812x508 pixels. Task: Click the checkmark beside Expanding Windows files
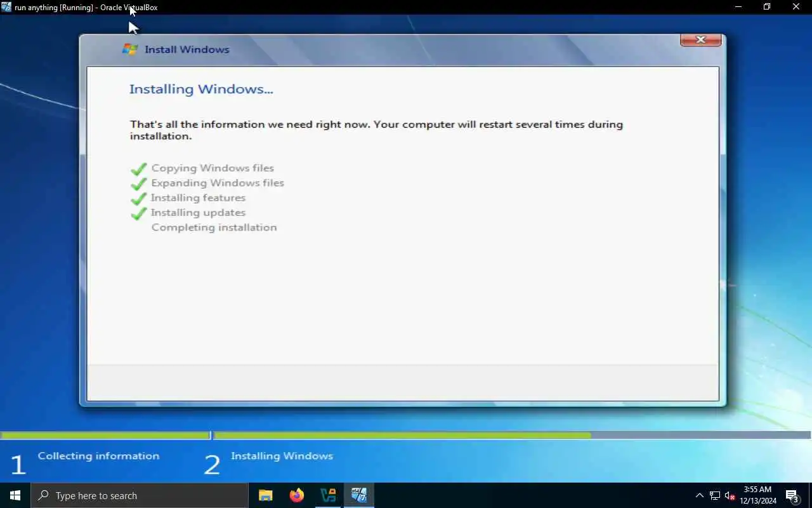pyautogui.click(x=138, y=184)
